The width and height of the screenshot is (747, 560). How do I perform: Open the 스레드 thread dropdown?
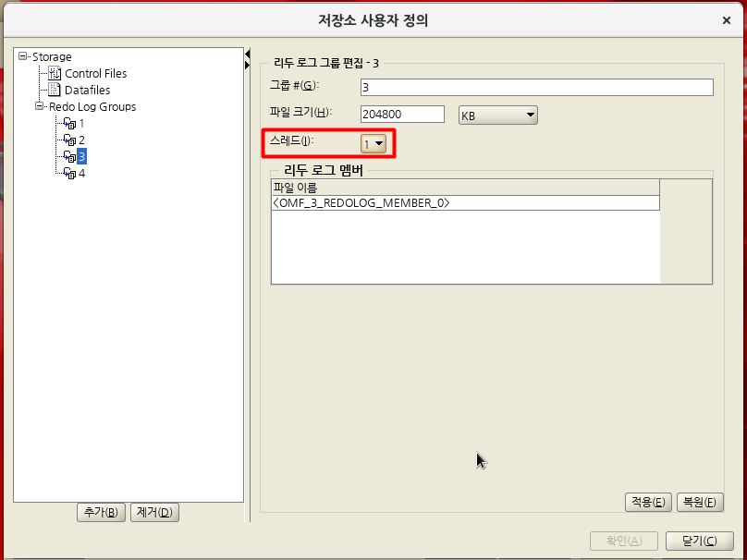tap(373, 143)
